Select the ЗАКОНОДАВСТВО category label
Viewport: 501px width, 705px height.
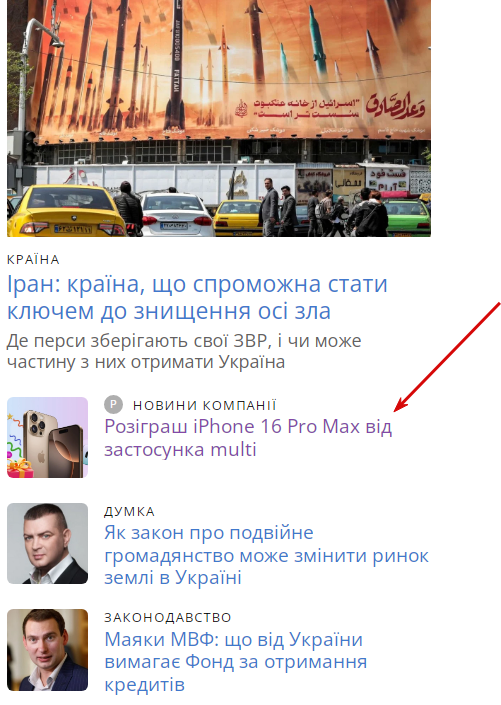(x=168, y=617)
